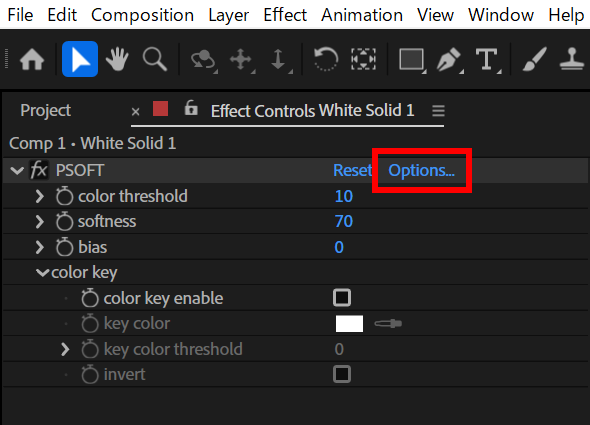Open PSOFT Options dialog

click(421, 171)
